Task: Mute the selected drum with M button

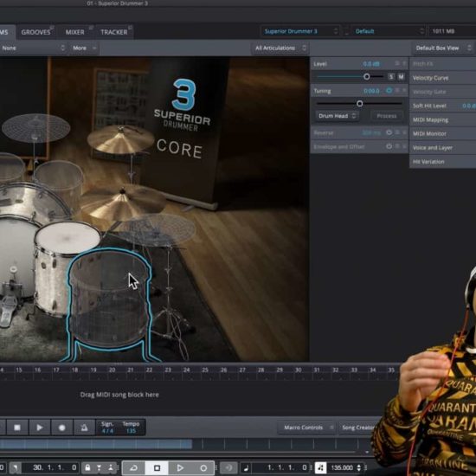Action: 401,77
